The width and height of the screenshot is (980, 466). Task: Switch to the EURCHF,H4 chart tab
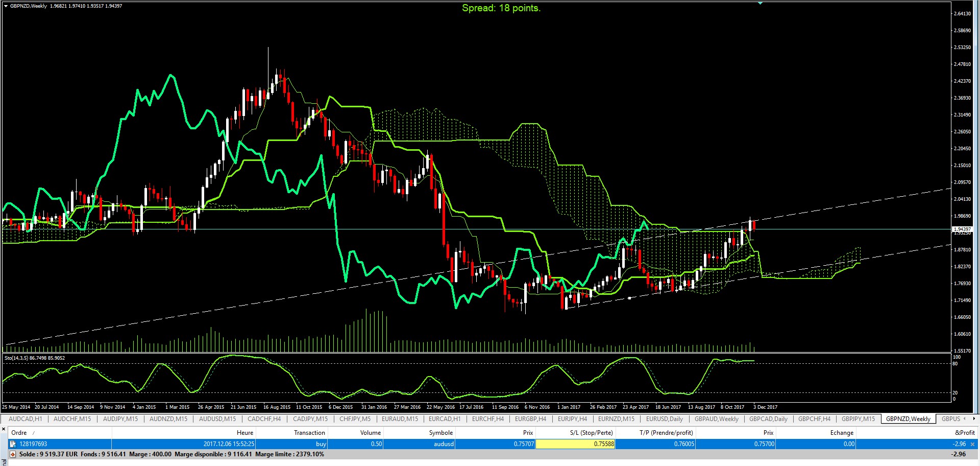point(488,419)
